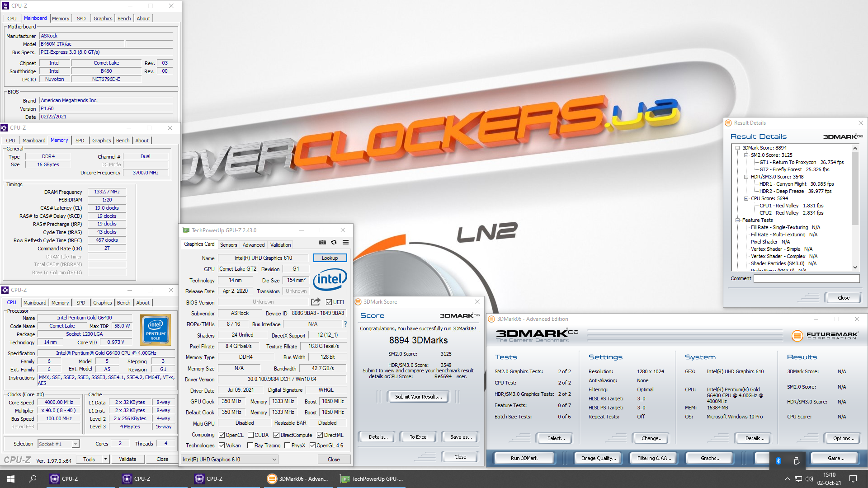Viewport: 868px width, 488px height.
Task: Click the 3DMark06 Advanced Edition title icon
Action: [491, 319]
